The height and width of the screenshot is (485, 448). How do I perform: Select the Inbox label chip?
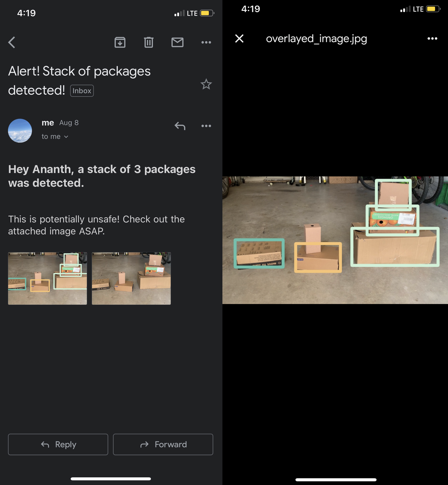(82, 90)
